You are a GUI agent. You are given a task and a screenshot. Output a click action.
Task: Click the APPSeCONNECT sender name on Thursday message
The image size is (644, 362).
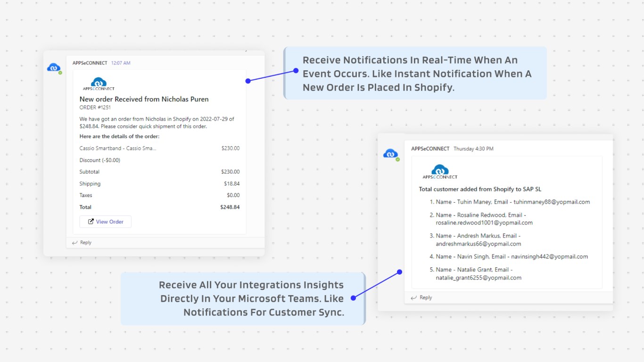[430, 148]
